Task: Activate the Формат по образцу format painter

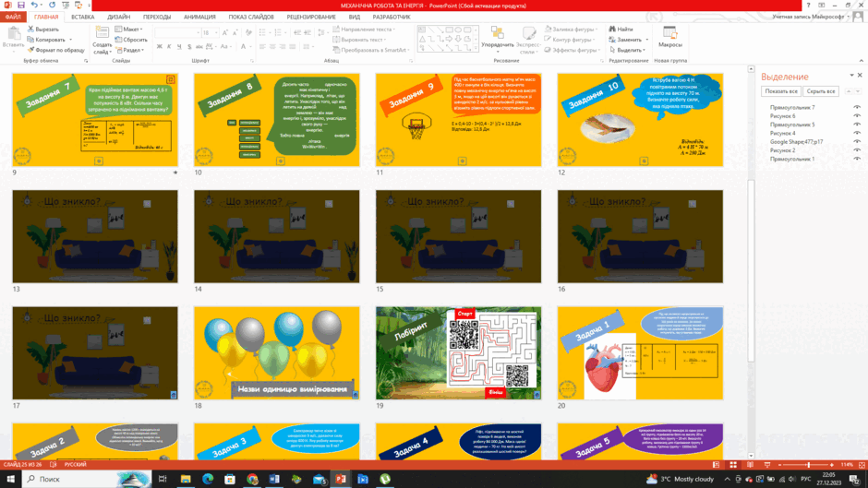Action: click(x=56, y=50)
